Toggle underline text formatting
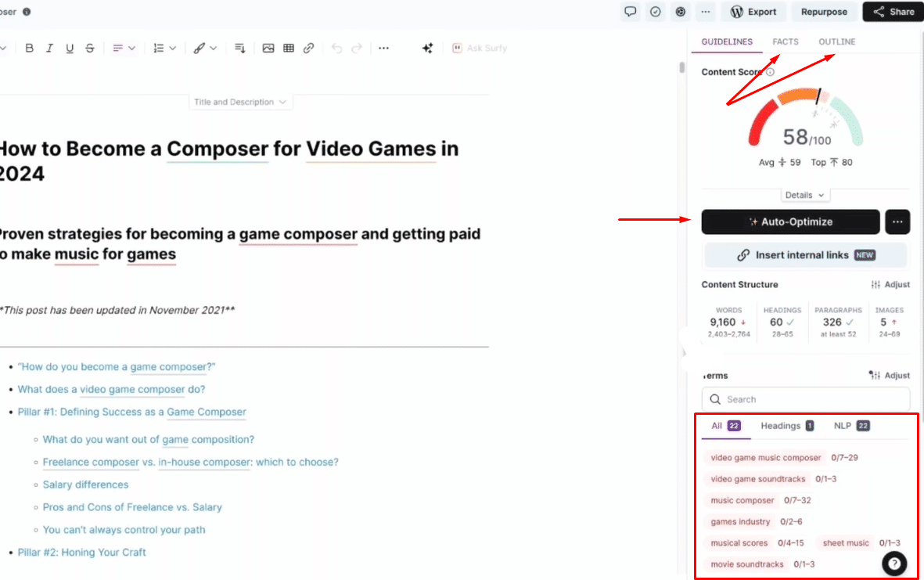This screenshot has width=924, height=580. click(x=70, y=49)
